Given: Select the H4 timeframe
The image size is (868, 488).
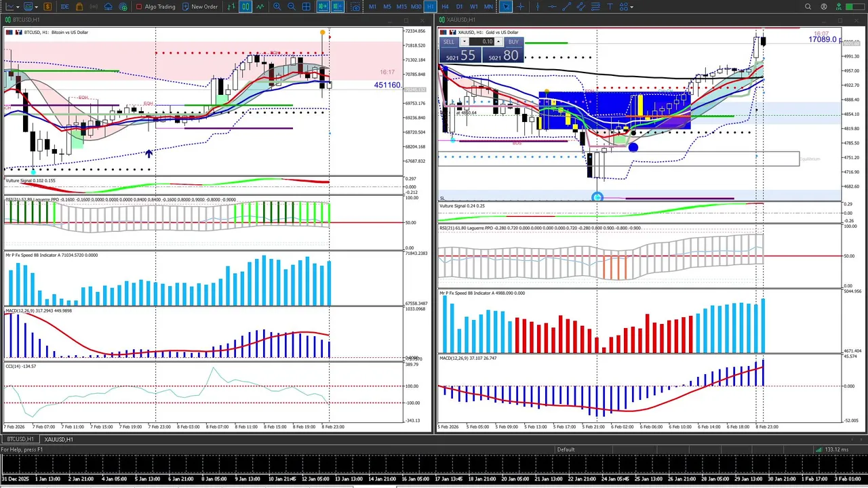Looking at the screenshot, I should point(445,7).
